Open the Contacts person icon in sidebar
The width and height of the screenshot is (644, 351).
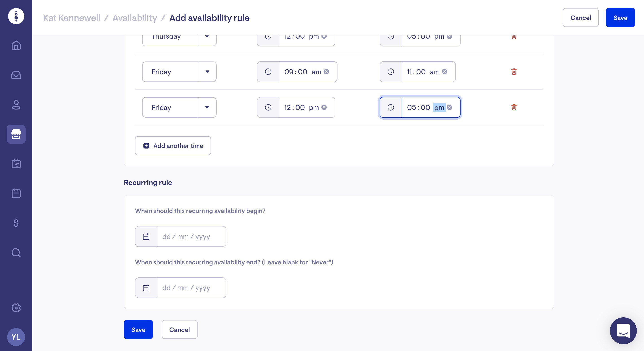coord(16,105)
